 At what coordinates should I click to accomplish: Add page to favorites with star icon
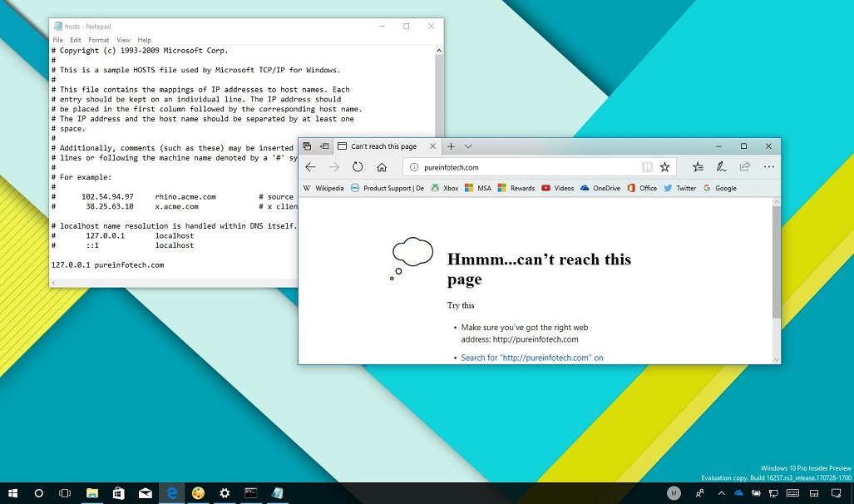[665, 167]
